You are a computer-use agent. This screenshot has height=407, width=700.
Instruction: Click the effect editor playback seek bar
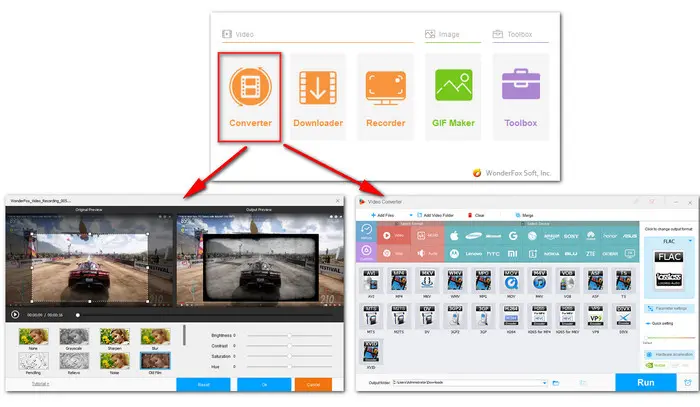click(x=205, y=315)
